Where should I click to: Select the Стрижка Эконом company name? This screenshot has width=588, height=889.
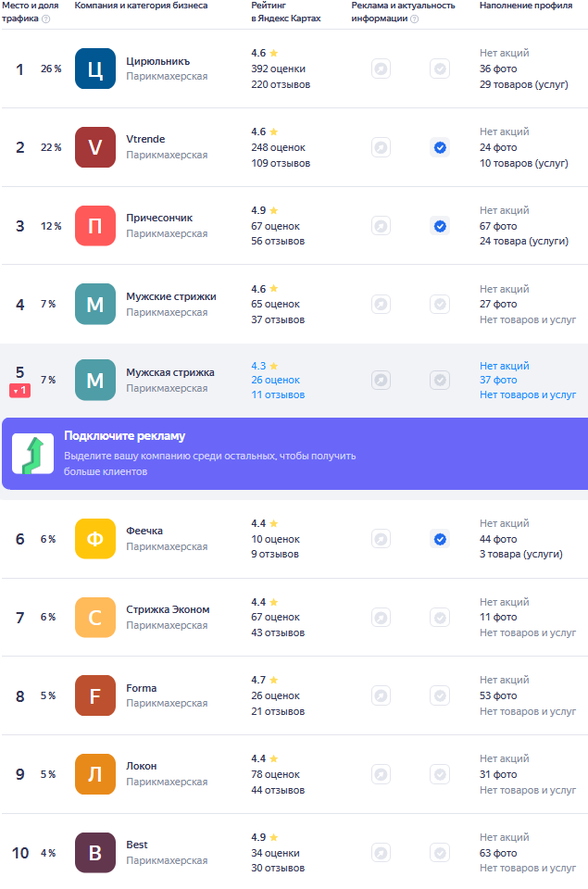click(x=168, y=609)
